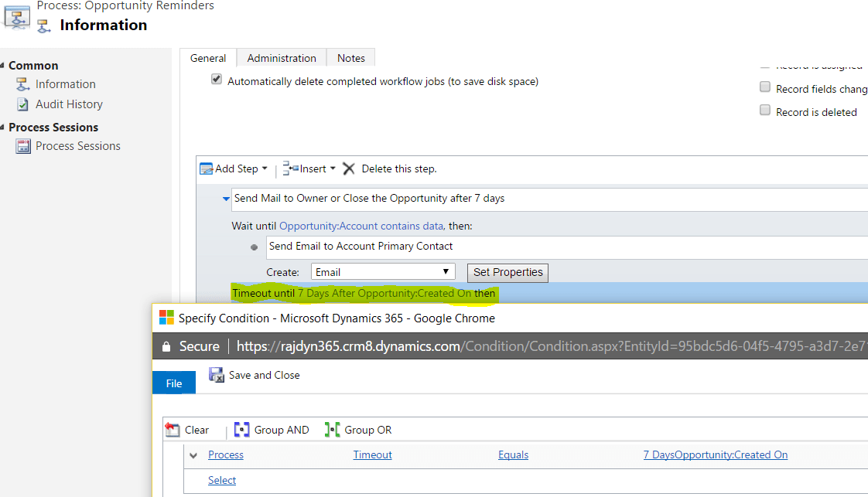This screenshot has height=497, width=868.
Task: Click the Select link in condition grid
Action: coord(222,481)
